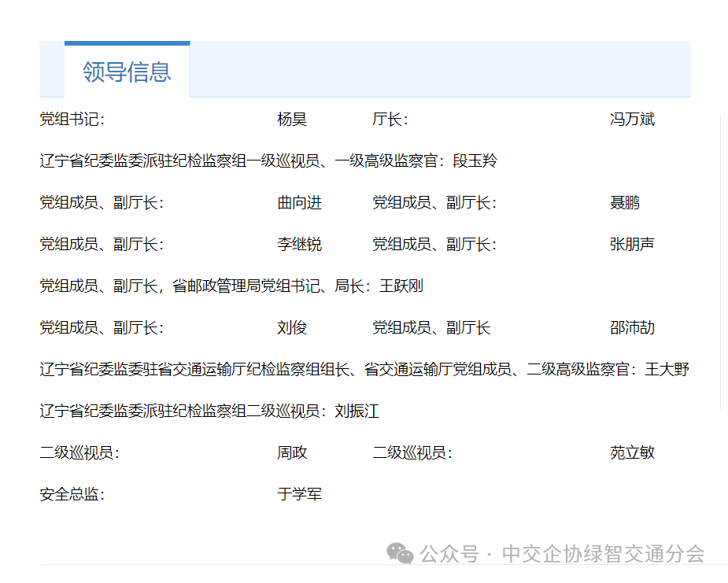
Task: Select the name 刘俊
Action: click(291, 328)
